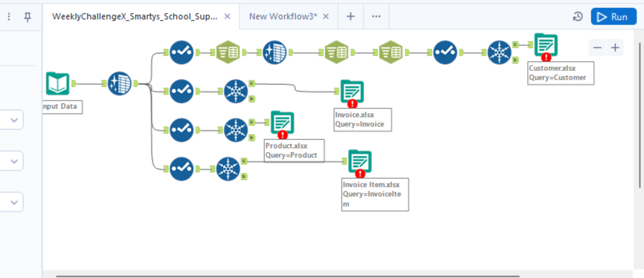
Task: Select the bottom-row Select tool icon
Action: pyautogui.click(x=181, y=169)
